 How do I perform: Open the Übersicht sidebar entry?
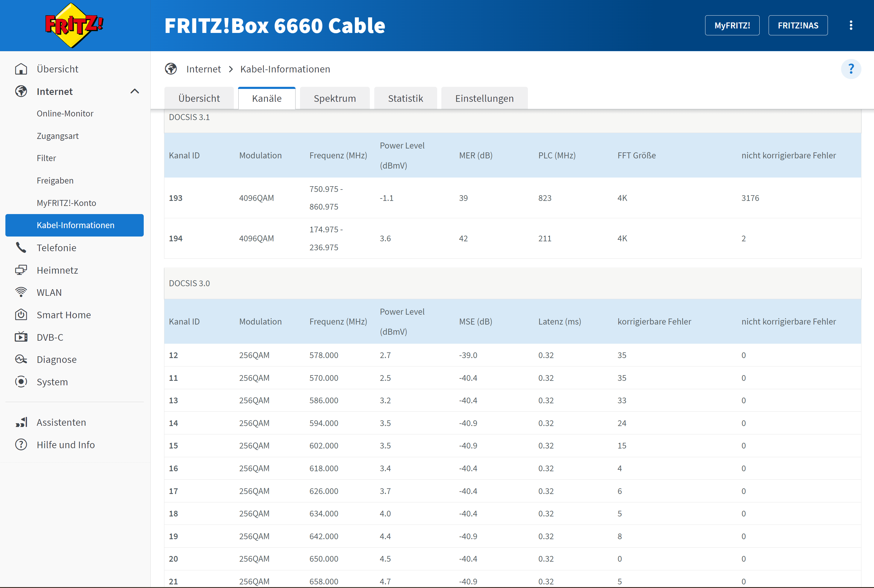click(x=57, y=69)
